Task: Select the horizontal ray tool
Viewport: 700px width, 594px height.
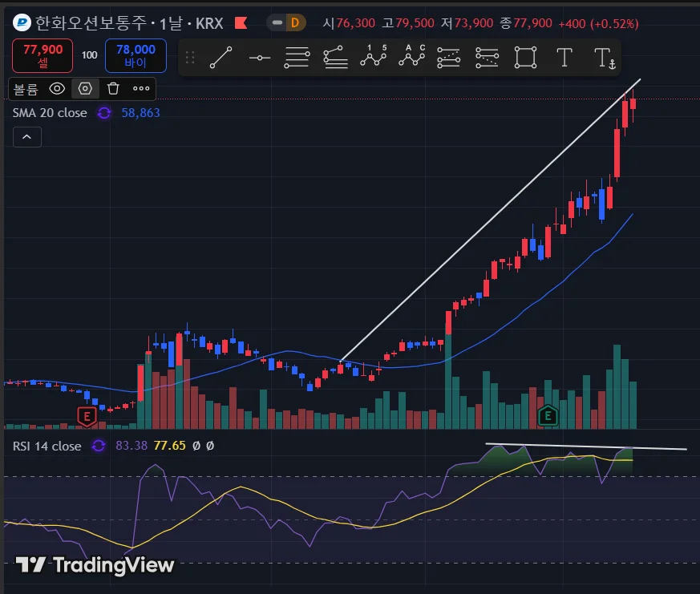Action: point(259,58)
